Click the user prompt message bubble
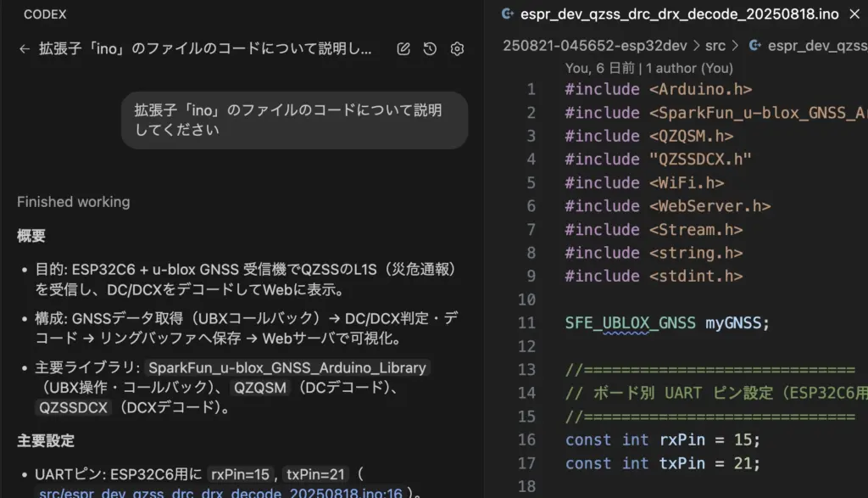 [294, 120]
